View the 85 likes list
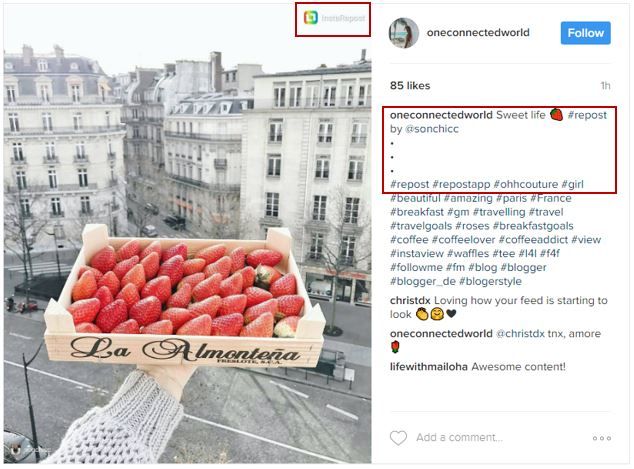 pyautogui.click(x=410, y=86)
